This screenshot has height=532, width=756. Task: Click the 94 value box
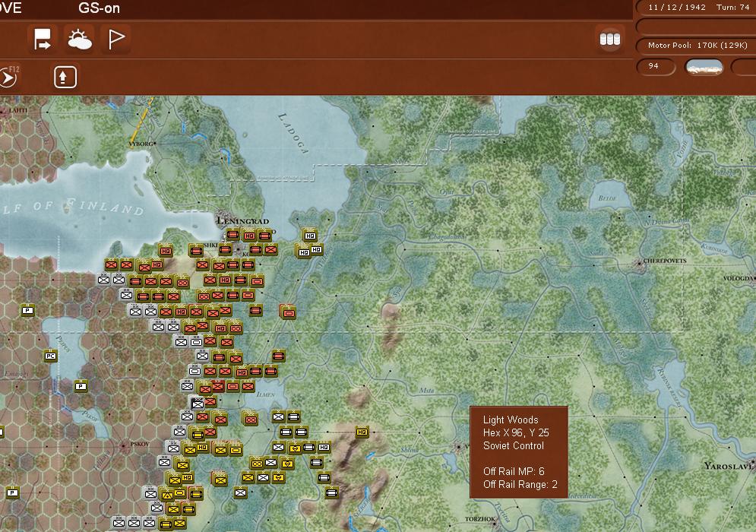[x=654, y=66]
